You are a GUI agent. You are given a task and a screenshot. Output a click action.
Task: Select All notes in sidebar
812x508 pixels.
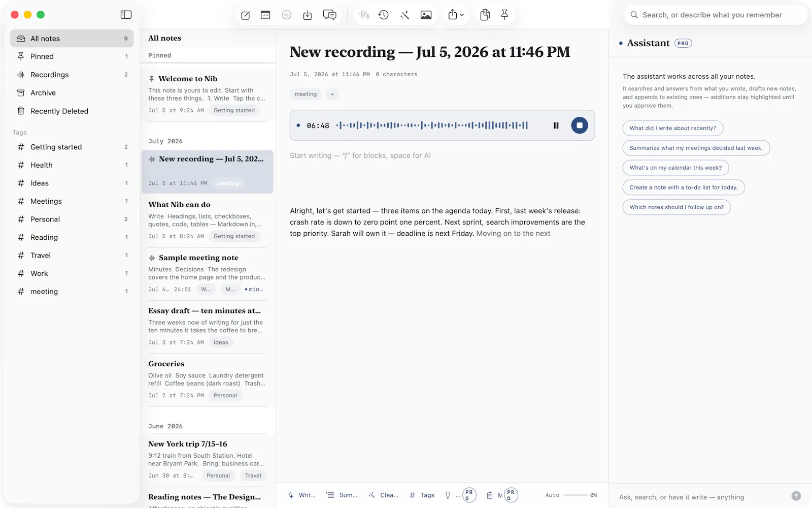[x=72, y=39]
